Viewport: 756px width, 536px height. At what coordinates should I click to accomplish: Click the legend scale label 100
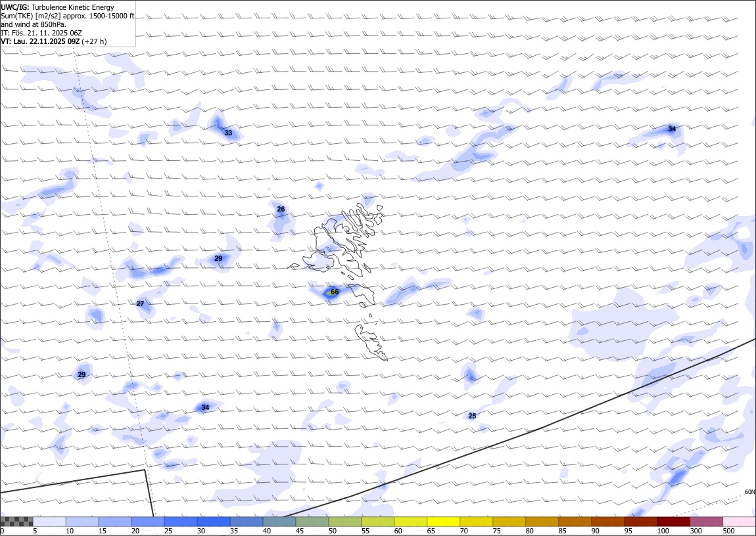tap(663, 531)
